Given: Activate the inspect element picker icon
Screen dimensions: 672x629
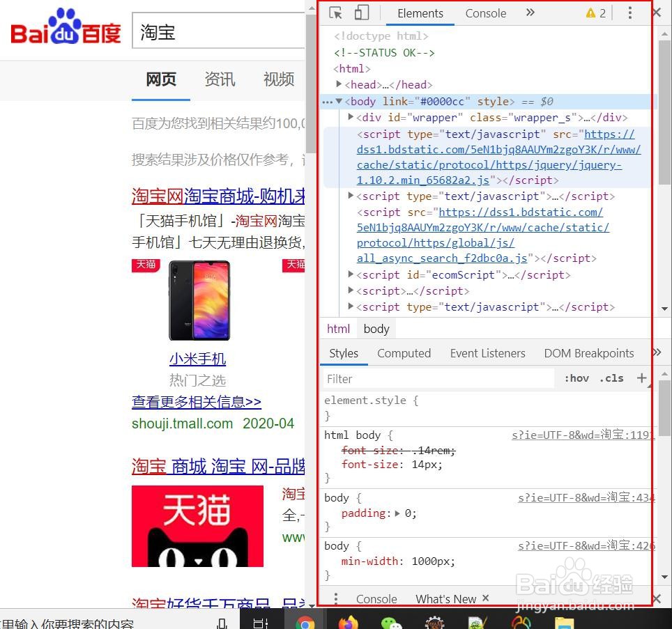Looking at the screenshot, I should (x=335, y=13).
